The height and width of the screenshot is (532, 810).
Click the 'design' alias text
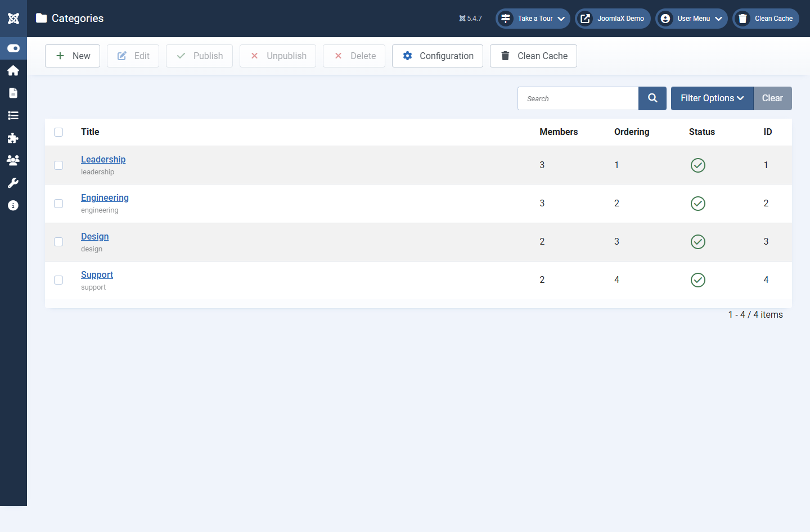[x=92, y=249]
